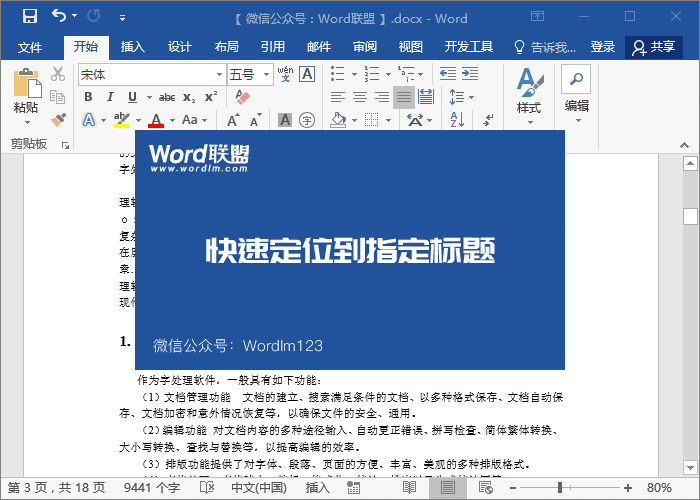Viewport: 700px width, 500px height.
Task: Undo the last action
Action: tap(59, 16)
